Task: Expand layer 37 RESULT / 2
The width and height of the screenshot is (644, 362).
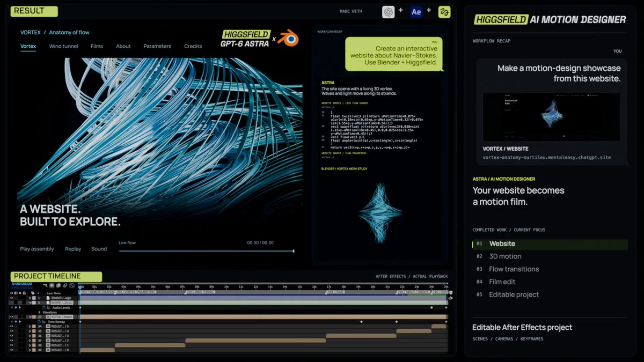Action: click(x=30, y=341)
